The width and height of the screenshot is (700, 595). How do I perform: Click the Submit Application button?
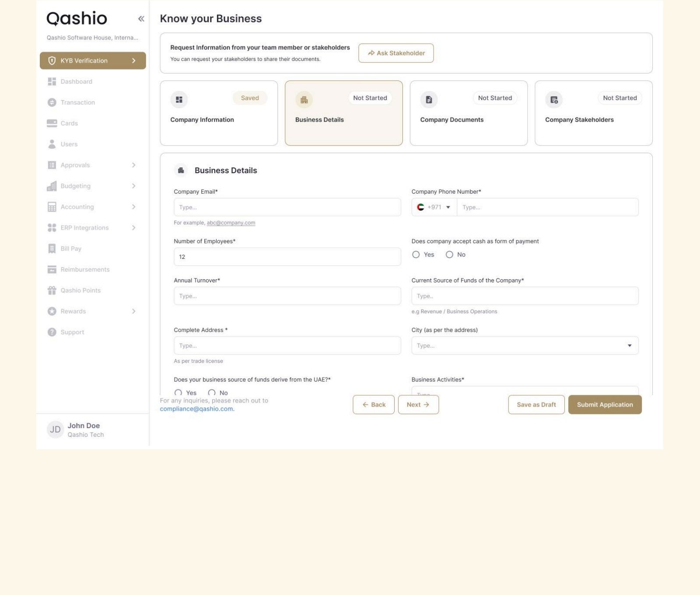pos(605,404)
